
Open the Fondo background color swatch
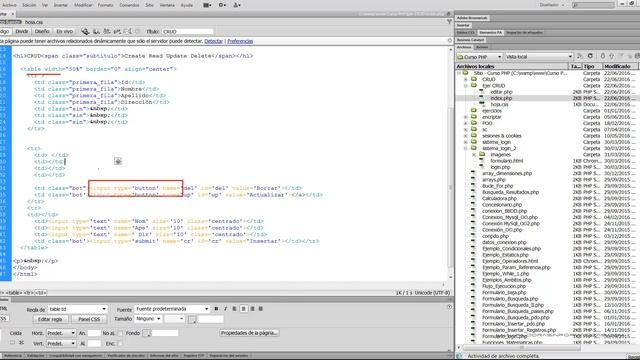click(147, 333)
